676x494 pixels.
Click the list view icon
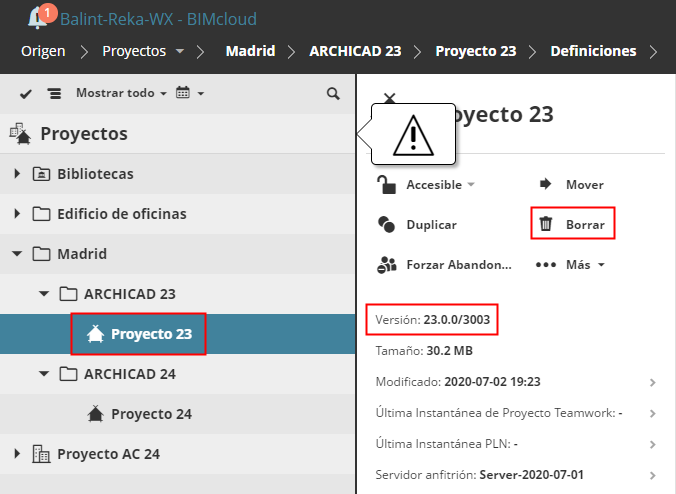point(54,94)
